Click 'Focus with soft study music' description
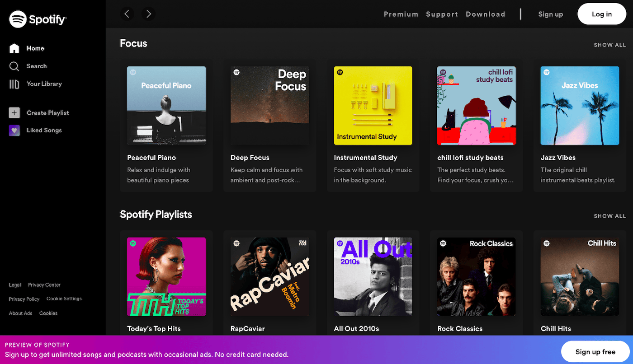This screenshot has width=633, height=364. coord(373,175)
